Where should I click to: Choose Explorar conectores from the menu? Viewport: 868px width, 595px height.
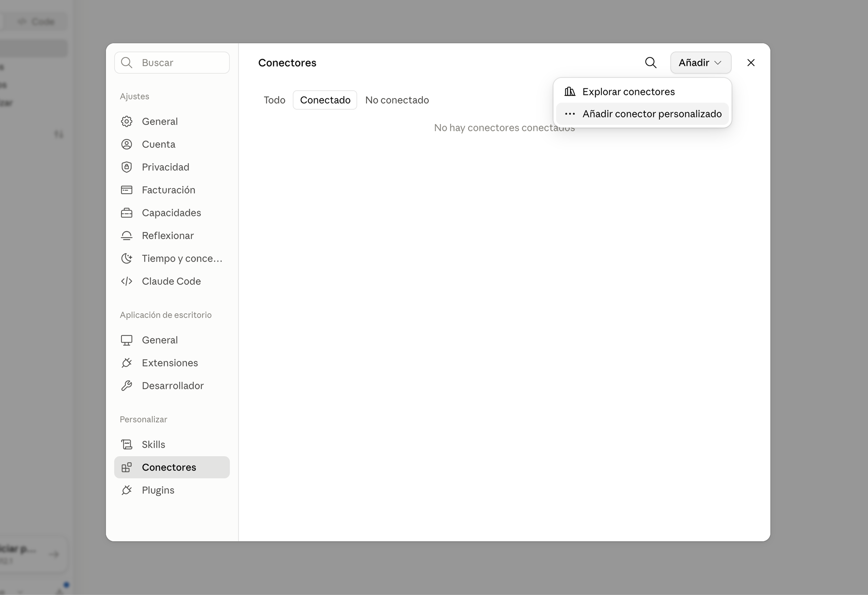tap(642, 92)
